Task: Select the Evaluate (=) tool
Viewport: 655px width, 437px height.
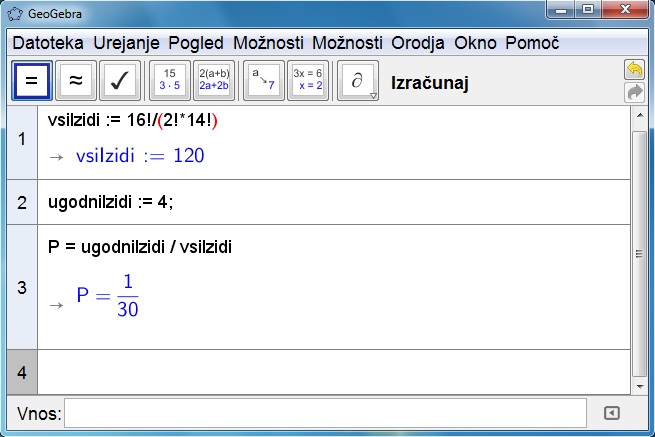Action: point(32,80)
